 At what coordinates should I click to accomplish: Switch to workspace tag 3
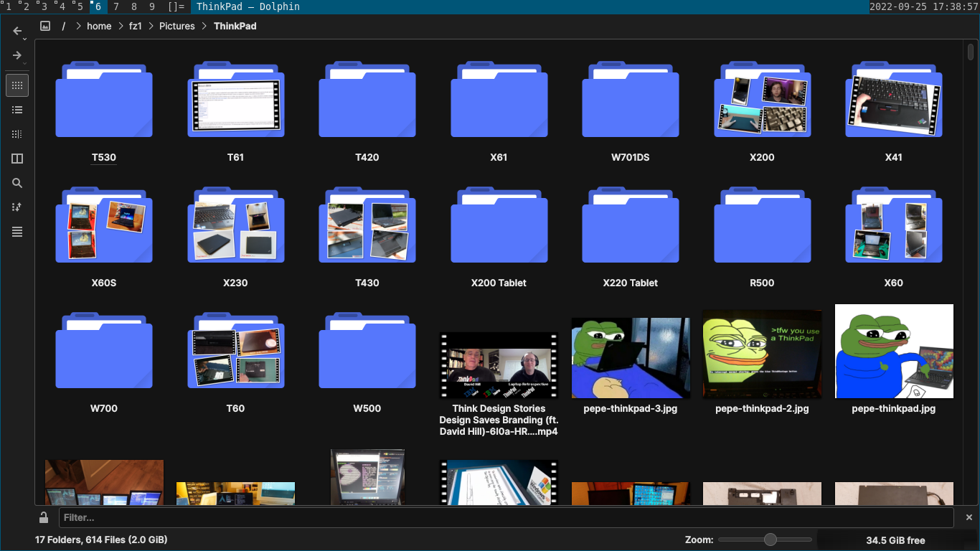(x=44, y=6)
